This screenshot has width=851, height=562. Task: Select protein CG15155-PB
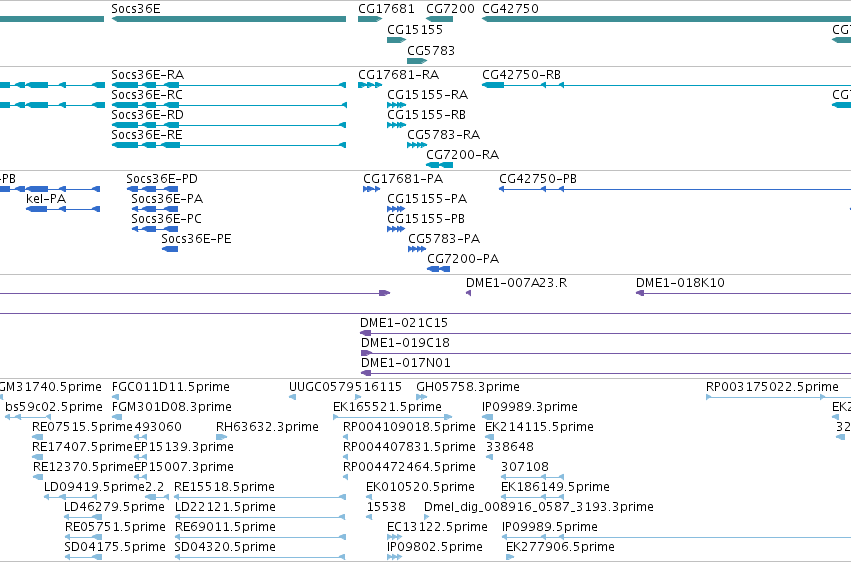[x=396, y=229]
